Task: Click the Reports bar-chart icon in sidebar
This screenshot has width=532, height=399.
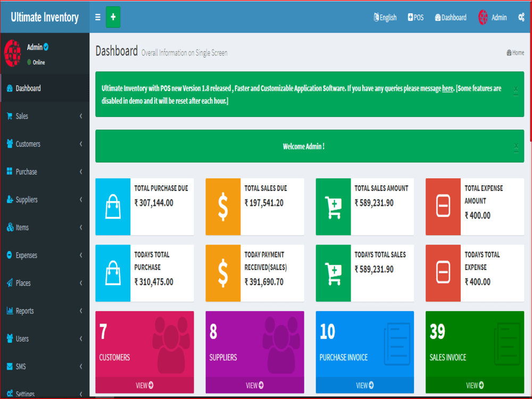Action: point(10,311)
